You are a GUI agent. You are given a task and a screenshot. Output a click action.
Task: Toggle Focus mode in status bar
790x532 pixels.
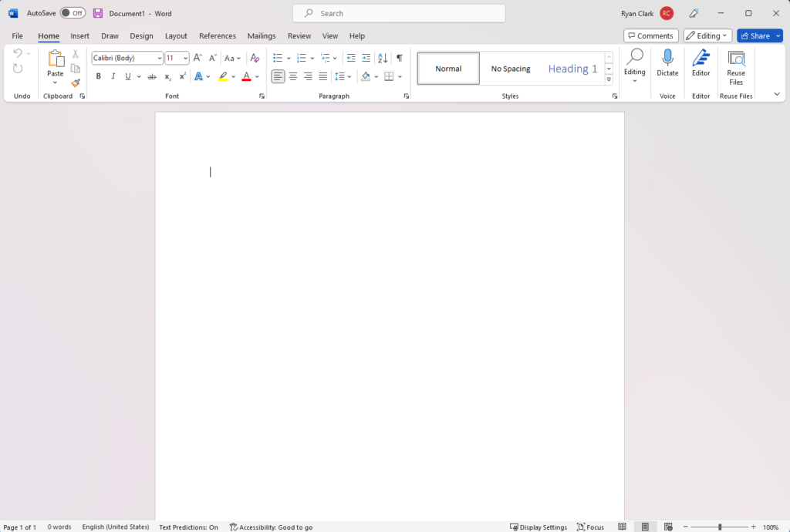click(590, 527)
